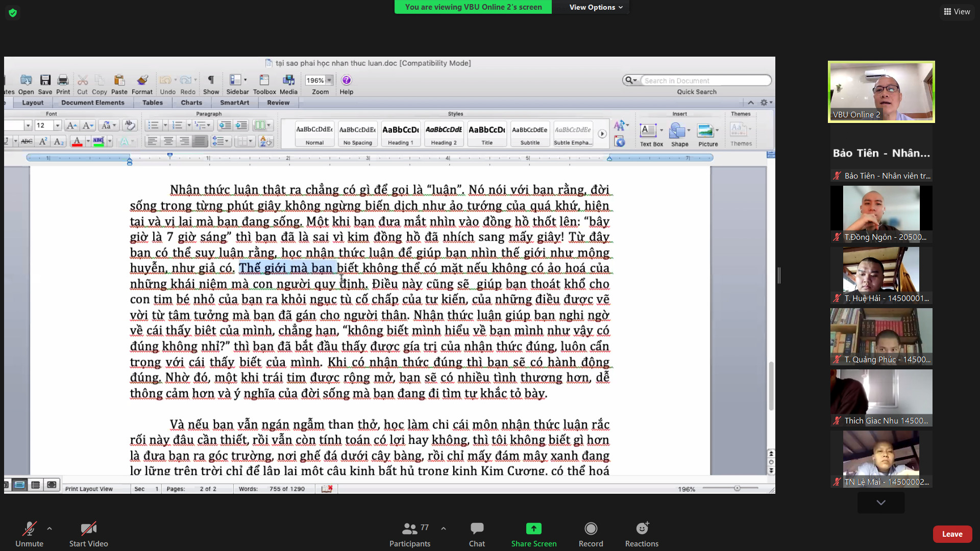
Task: Click the View button in Zoom
Action: pos(957,12)
